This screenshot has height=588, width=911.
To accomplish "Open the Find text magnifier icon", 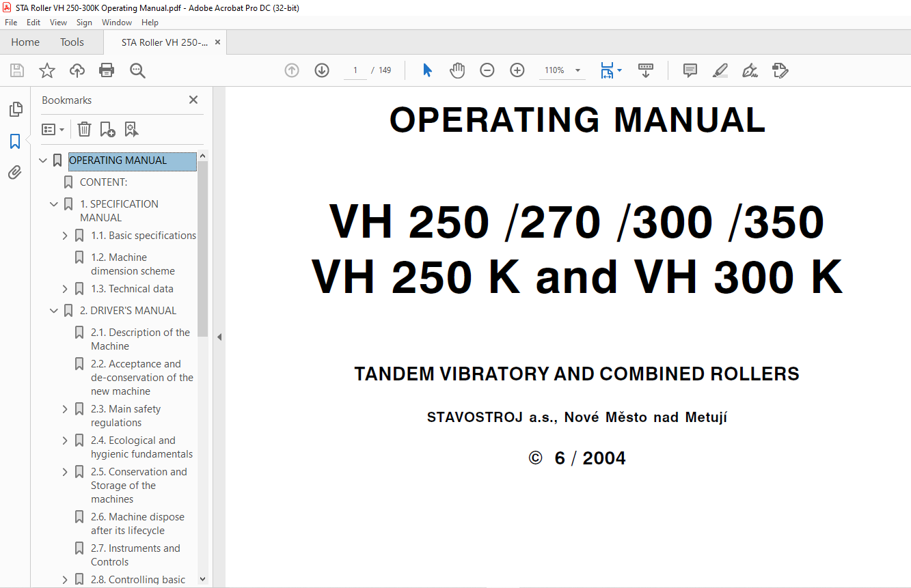I will pyautogui.click(x=138, y=70).
